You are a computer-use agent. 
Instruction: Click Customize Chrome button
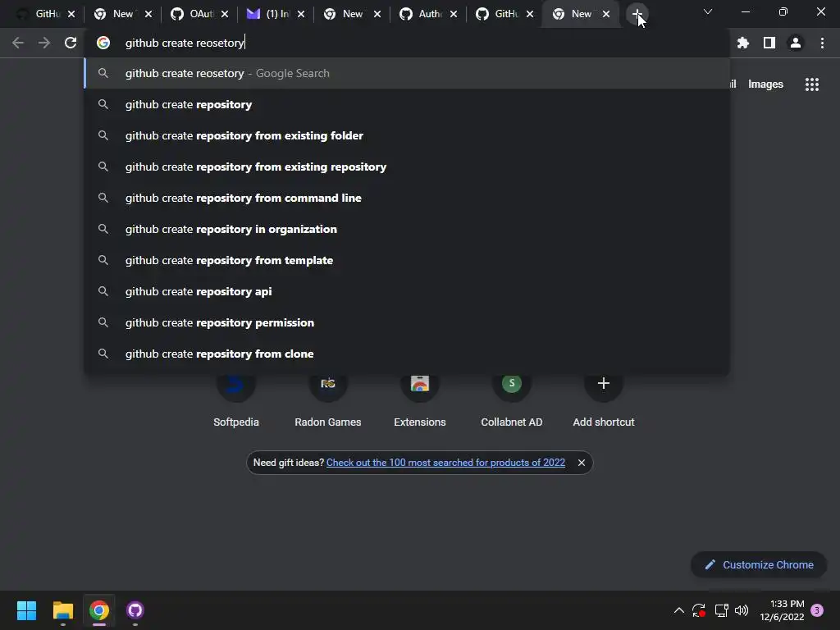point(759,564)
